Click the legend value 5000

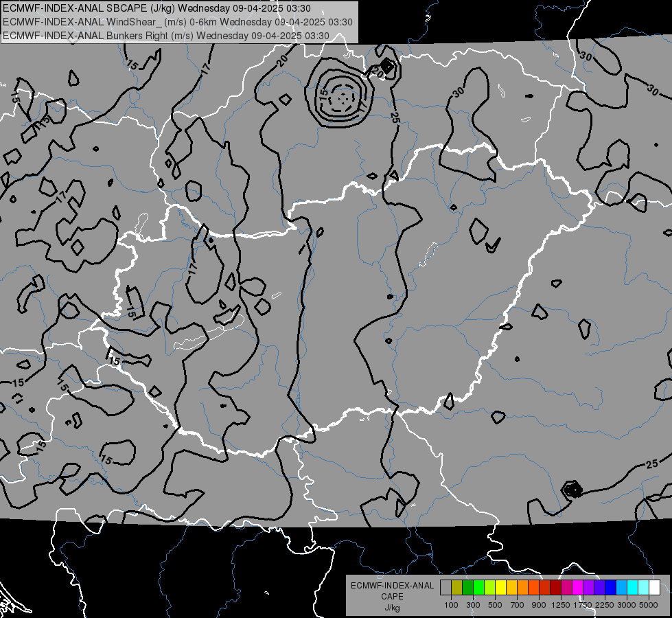(x=649, y=605)
